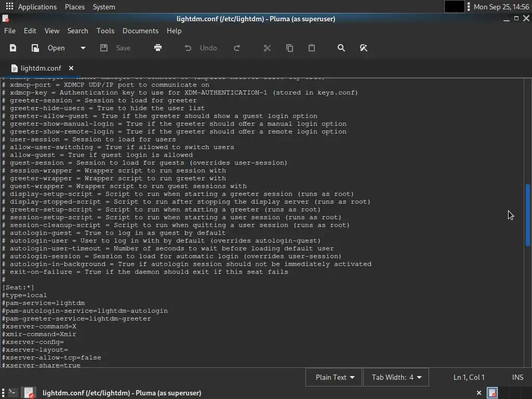The height and width of the screenshot is (399, 532).
Task: Open the File menu
Action: click(10, 31)
